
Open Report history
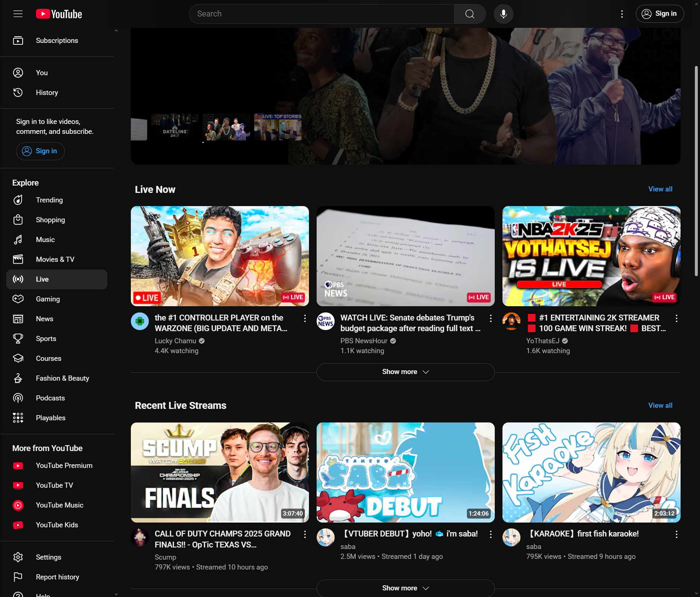[57, 577]
